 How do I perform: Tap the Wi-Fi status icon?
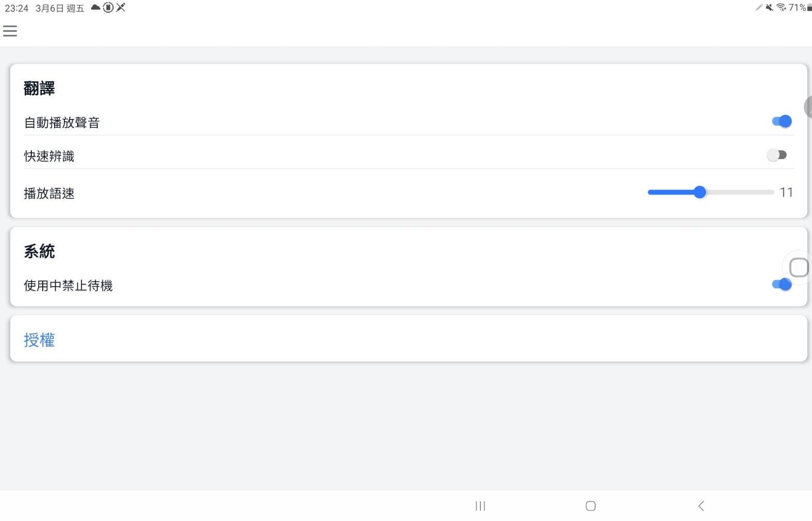point(781,7)
